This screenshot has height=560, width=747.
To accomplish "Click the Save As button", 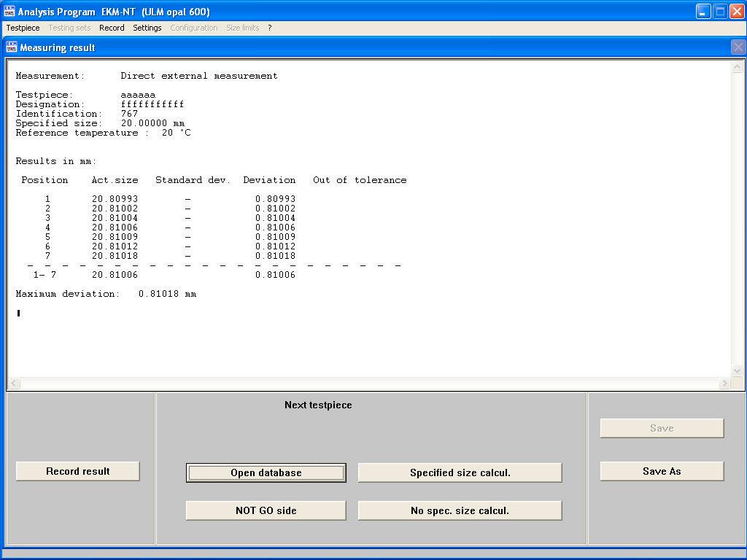I will pyautogui.click(x=662, y=471).
